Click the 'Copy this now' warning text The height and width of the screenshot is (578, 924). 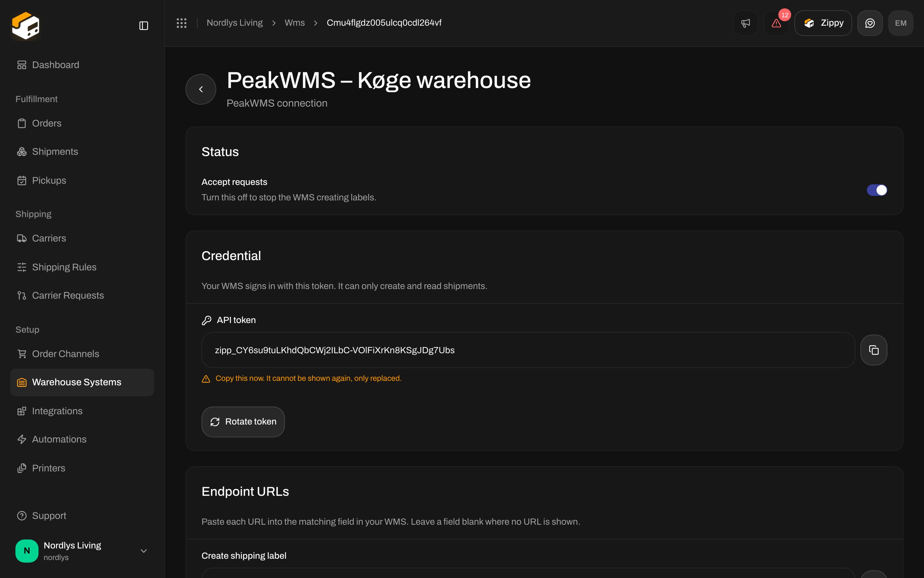(309, 379)
